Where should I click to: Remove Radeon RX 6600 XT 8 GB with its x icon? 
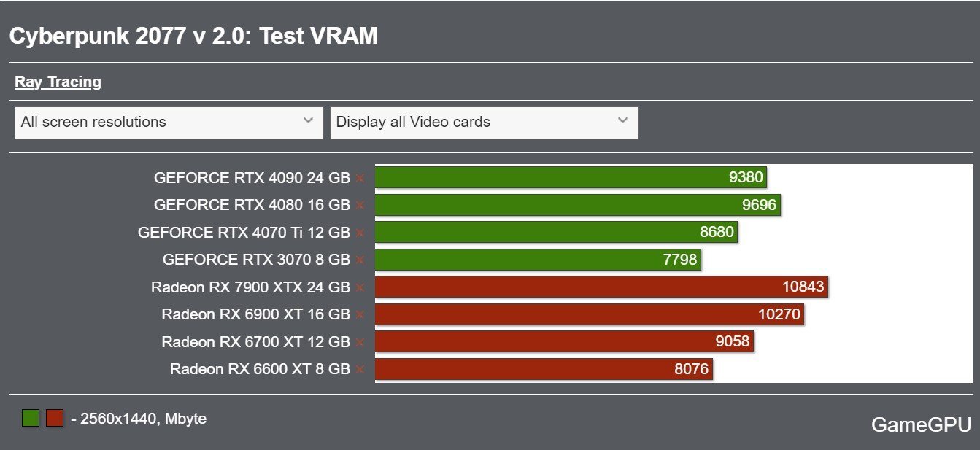click(x=360, y=370)
